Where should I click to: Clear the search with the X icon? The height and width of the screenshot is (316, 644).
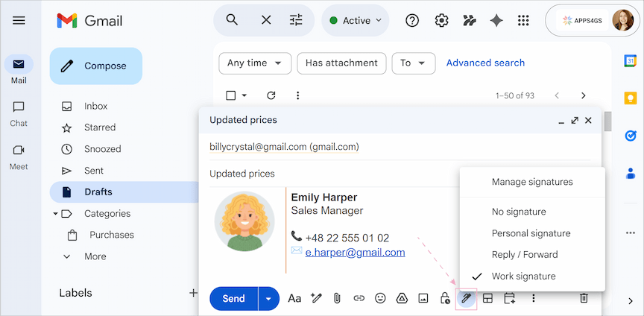click(266, 20)
